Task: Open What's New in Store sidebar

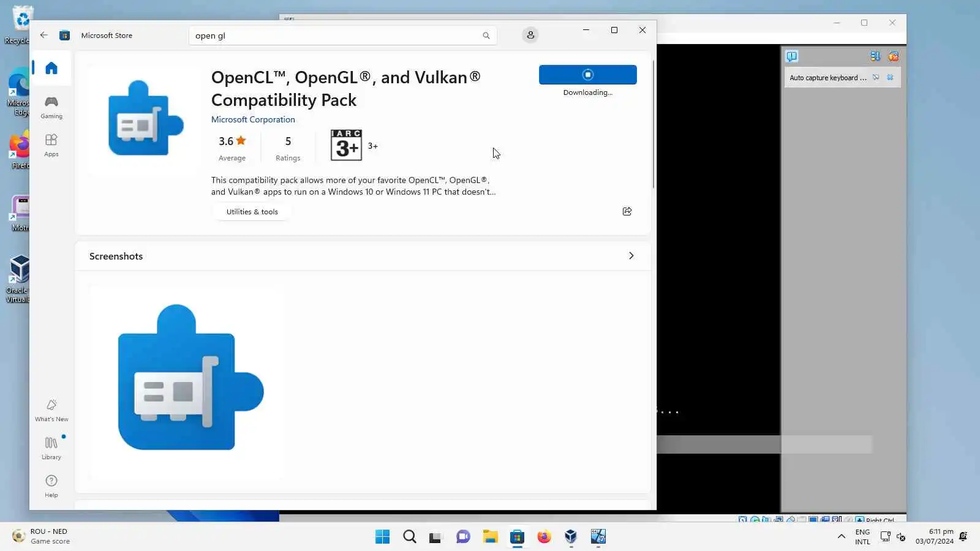Action: pyautogui.click(x=51, y=410)
